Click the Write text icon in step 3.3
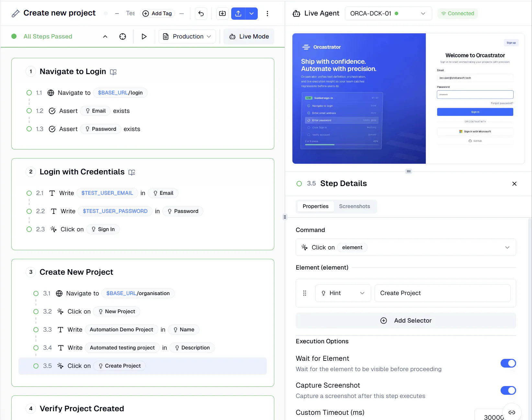 pos(61,330)
